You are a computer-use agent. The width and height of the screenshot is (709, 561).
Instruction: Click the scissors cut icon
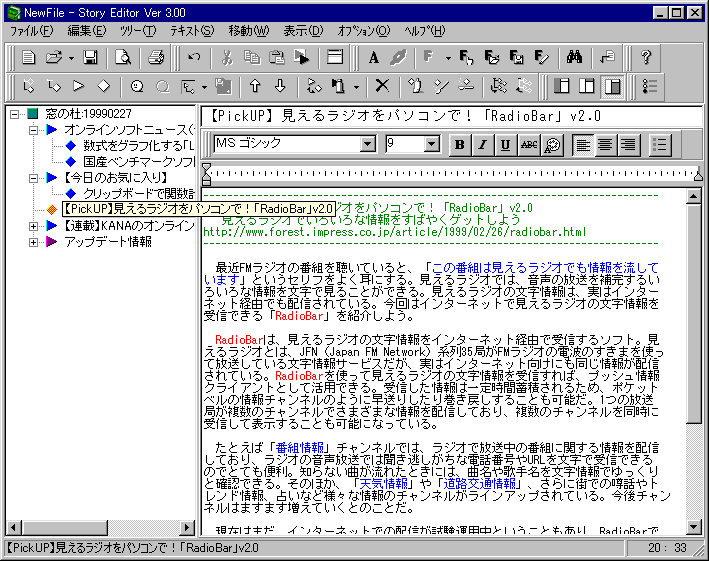(x=227, y=57)
